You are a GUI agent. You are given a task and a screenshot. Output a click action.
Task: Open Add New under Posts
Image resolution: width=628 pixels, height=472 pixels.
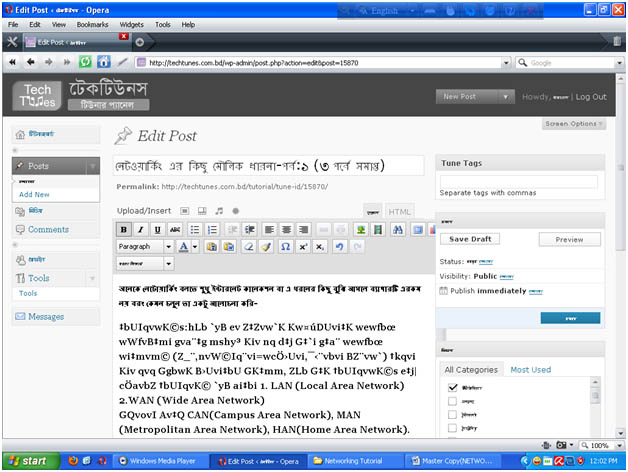pos(34,194)
